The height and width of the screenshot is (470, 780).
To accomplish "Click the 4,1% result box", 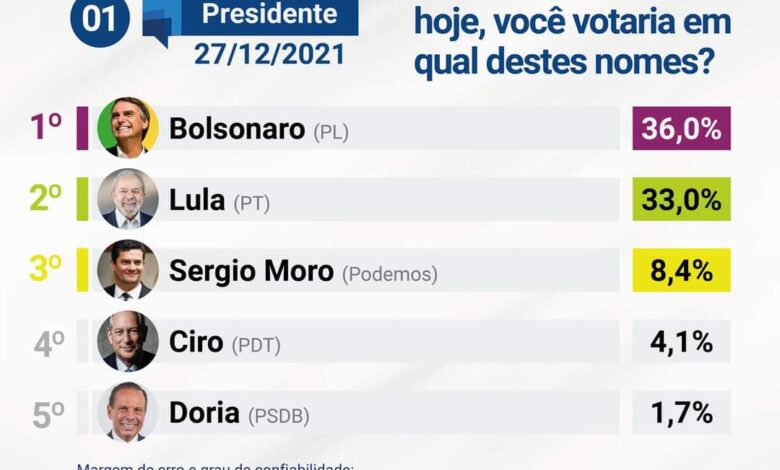I will click(682, 341).
